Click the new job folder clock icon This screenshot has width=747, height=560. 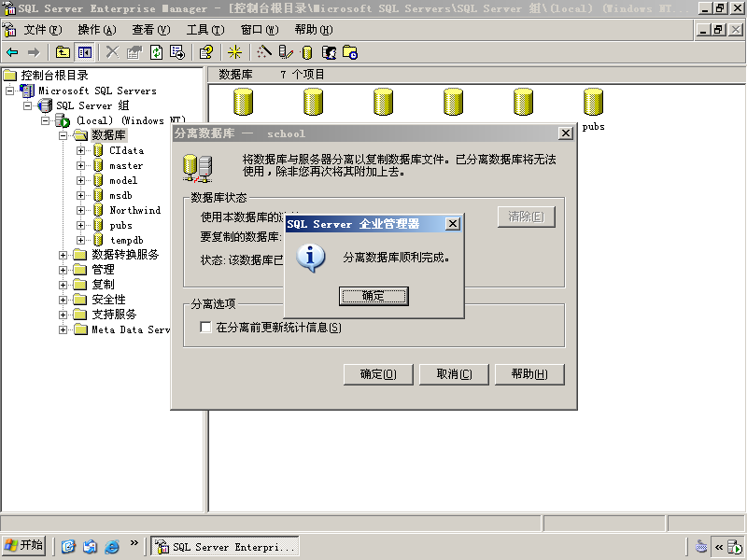click(x=350, y=52)
